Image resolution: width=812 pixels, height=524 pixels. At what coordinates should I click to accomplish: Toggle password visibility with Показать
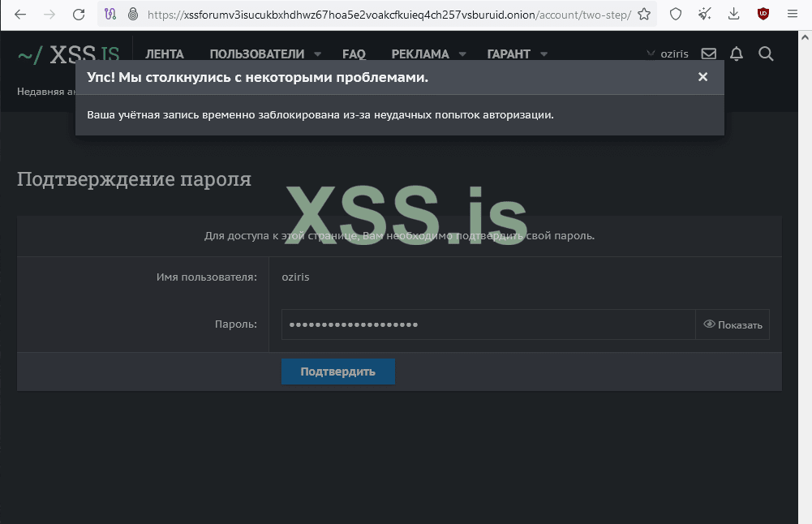pyautogui.click(x=733, y=324)
